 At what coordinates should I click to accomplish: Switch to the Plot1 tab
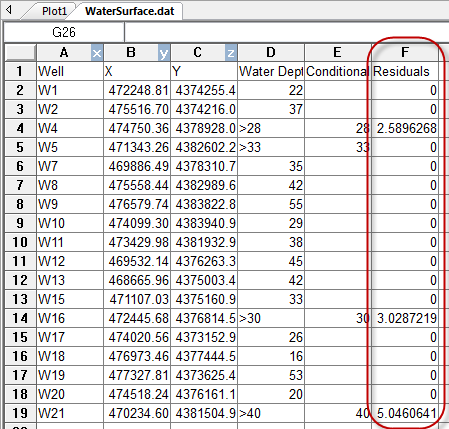(54, 11)
